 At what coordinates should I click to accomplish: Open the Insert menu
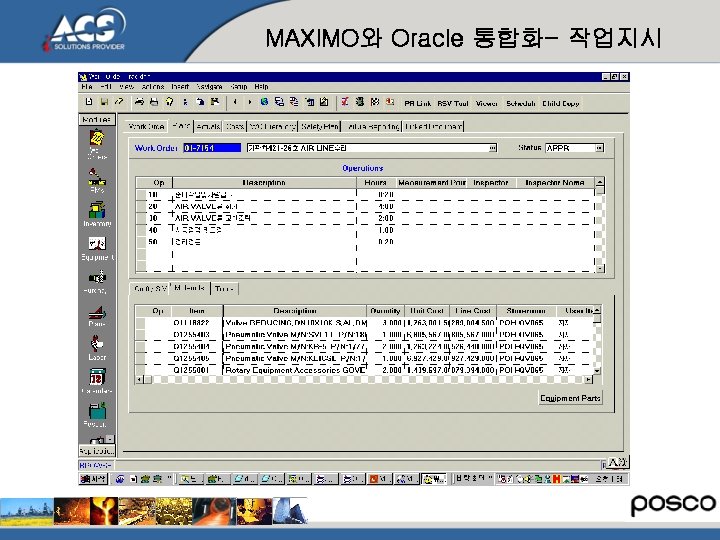180,86
